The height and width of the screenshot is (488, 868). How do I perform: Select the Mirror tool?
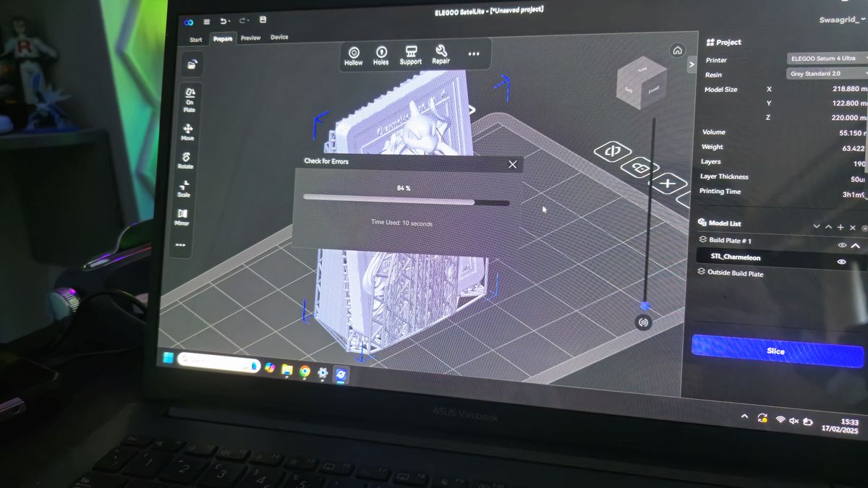coord(182,215)
